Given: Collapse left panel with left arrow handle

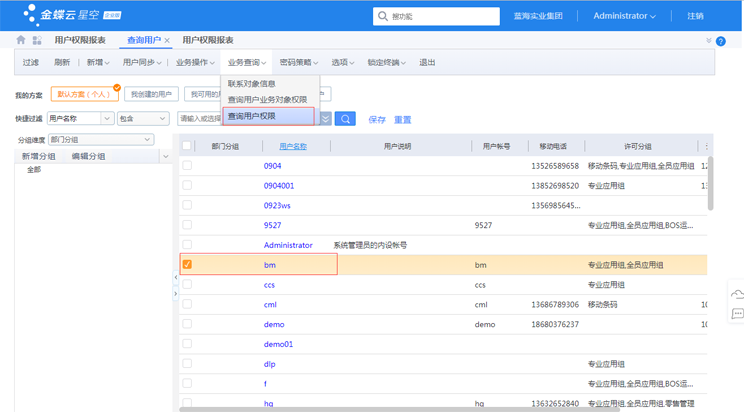Looking at the screenshot, I should (176, 277).
